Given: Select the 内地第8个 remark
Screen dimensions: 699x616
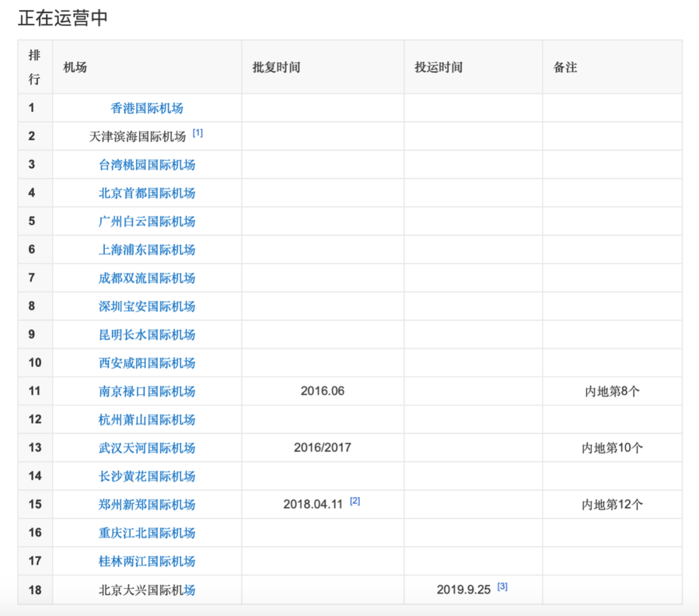Looking at the screenshot, I should (x=612, y=391).
